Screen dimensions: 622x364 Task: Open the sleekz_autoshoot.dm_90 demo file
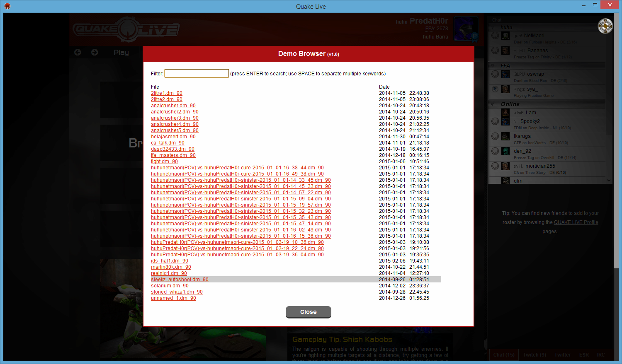point(180,280)
